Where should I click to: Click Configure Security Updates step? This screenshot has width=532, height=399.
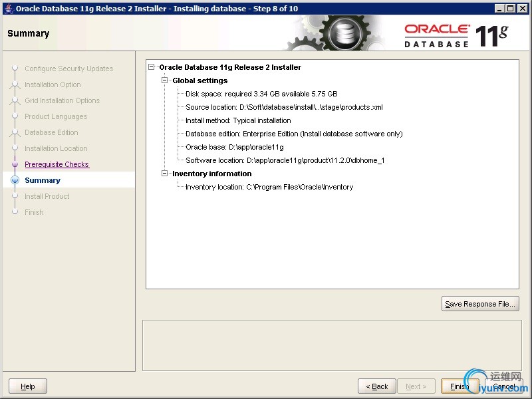(69, 68)
